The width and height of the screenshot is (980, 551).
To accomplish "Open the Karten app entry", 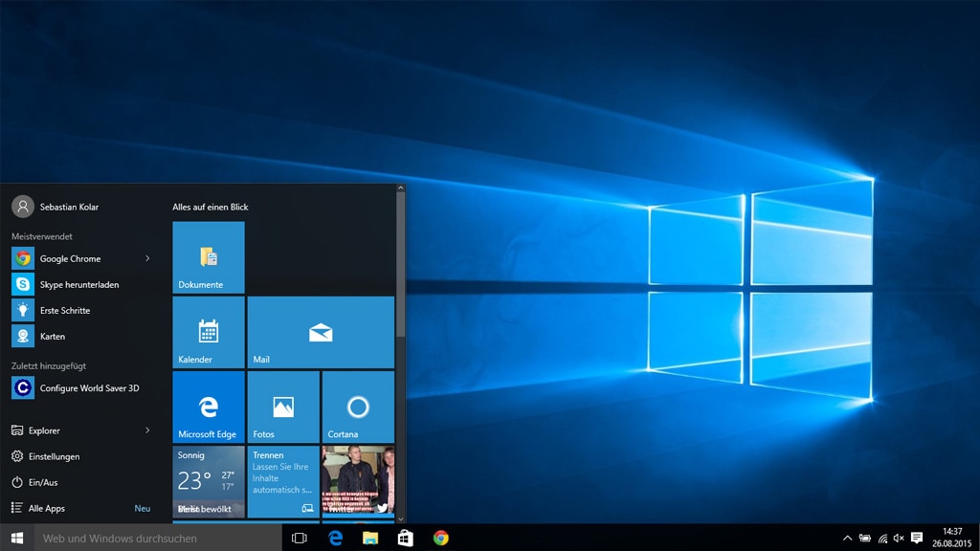I will coord(81,336).
